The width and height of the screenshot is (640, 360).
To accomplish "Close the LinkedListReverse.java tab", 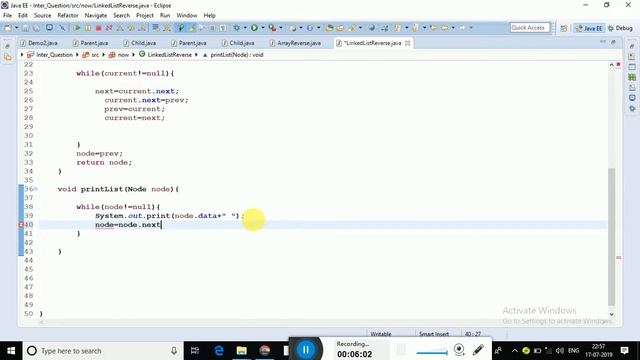I will pyautogui.click(x=407, y=43).
